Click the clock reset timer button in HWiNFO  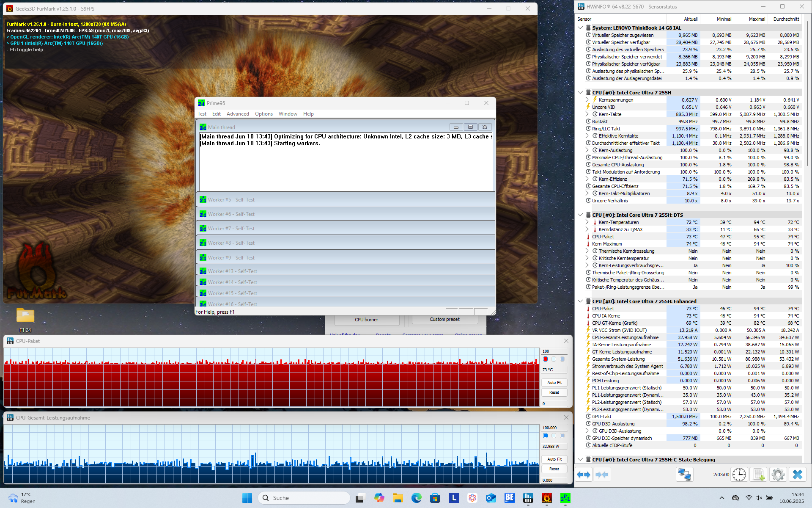(739, 475)
